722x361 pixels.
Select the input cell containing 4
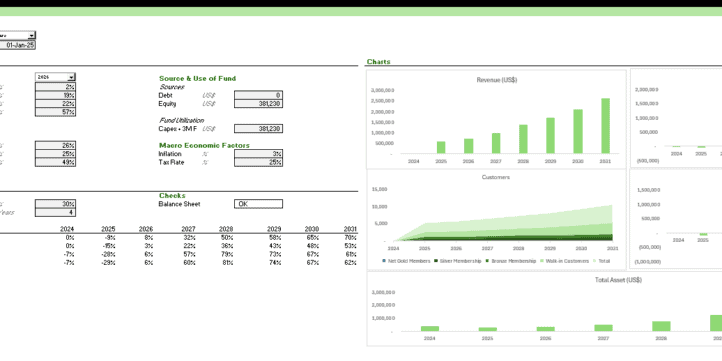point(55,212)
